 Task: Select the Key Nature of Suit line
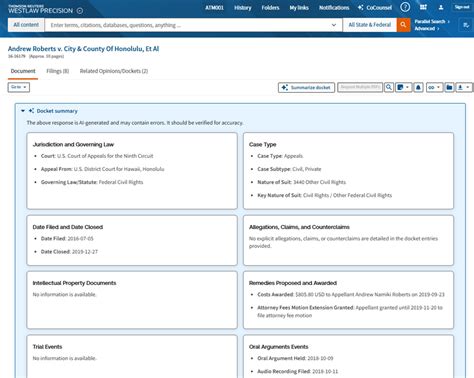[x=325, y=195]
